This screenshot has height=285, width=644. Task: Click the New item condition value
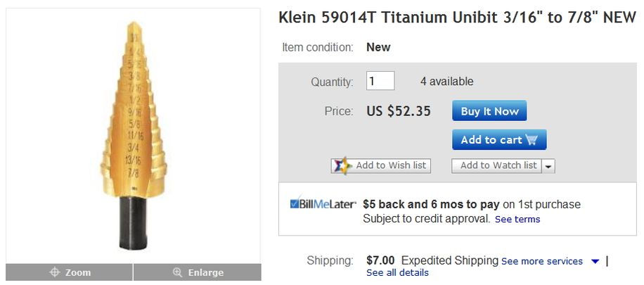click(378, 47)
